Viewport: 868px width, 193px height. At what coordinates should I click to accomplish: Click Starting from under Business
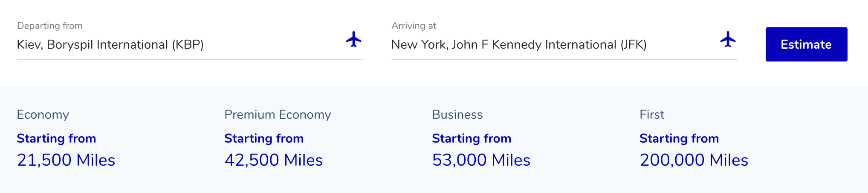(472, 138)
